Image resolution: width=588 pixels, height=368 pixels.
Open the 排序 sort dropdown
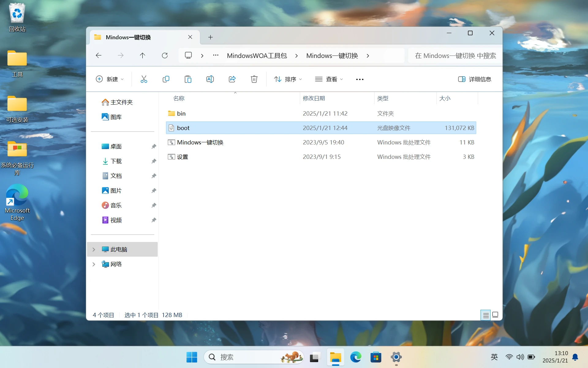288,79
